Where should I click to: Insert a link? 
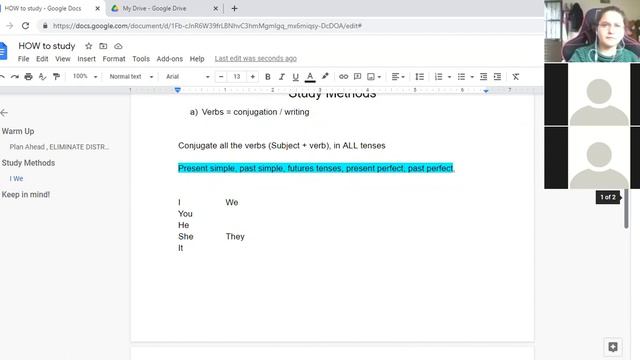pyautogui.click(x=343, y=77)
